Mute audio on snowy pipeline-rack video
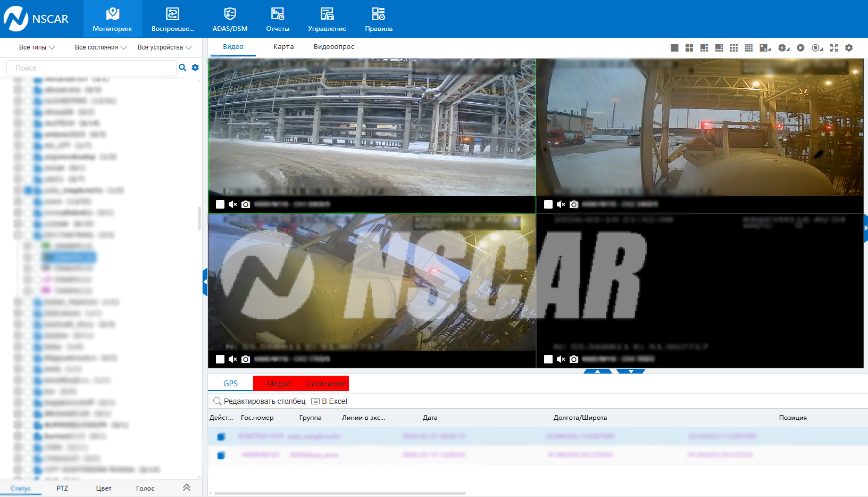The height and width of the screenshot is (497, 868). pyautogui.click(x=233, y=204)
